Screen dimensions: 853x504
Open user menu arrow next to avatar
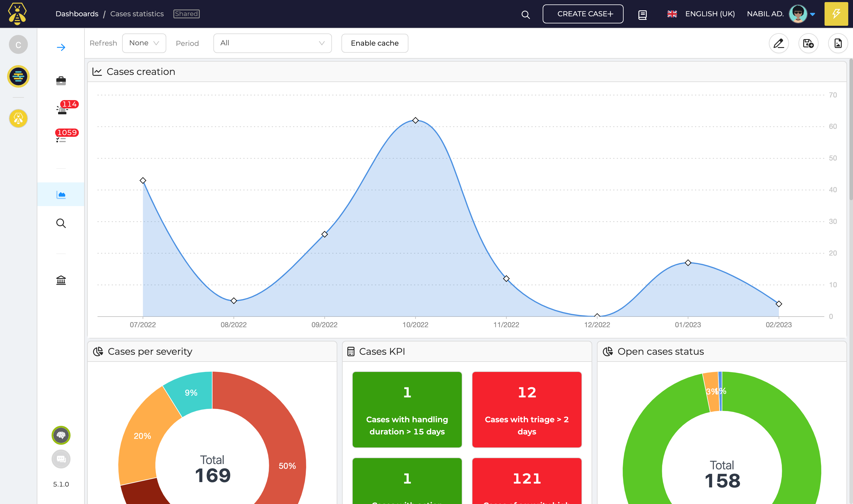tap(813, 14)
